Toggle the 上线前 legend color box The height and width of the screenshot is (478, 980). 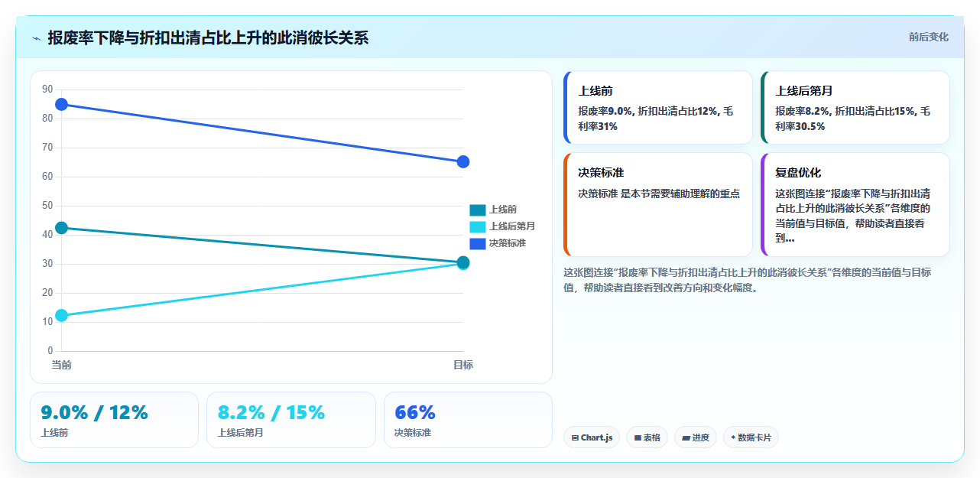pyautogui.click(x=477, y=210)
